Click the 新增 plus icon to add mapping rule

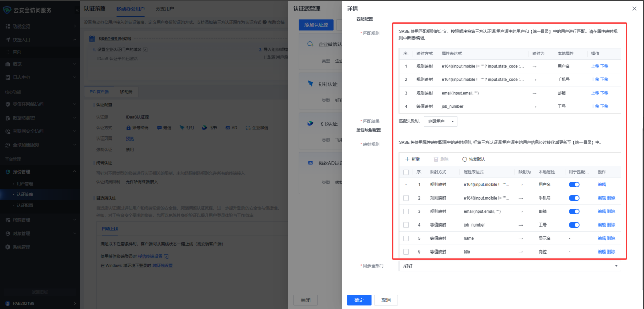(x=407, y=159)
